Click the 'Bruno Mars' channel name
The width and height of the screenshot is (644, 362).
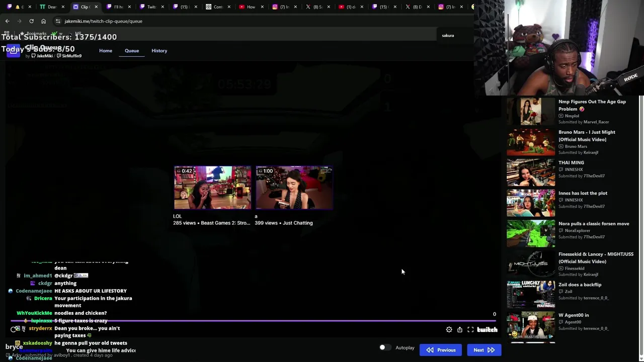(576, 147)
